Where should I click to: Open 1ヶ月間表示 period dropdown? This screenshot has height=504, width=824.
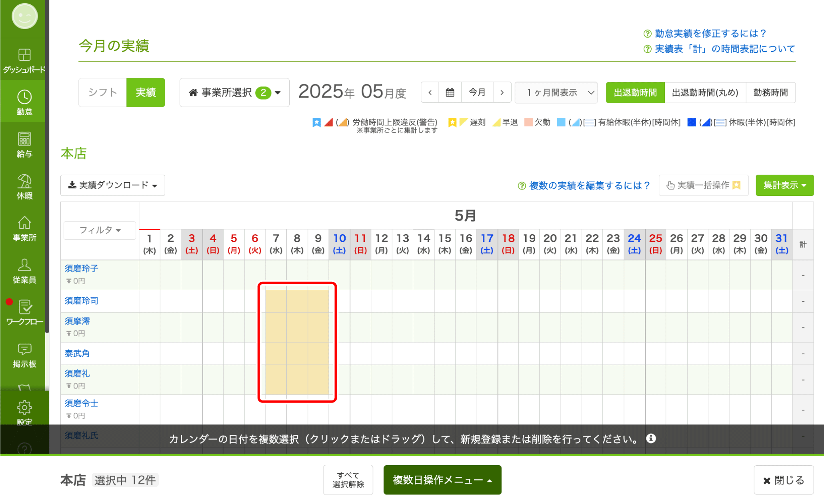coord(556,93)
